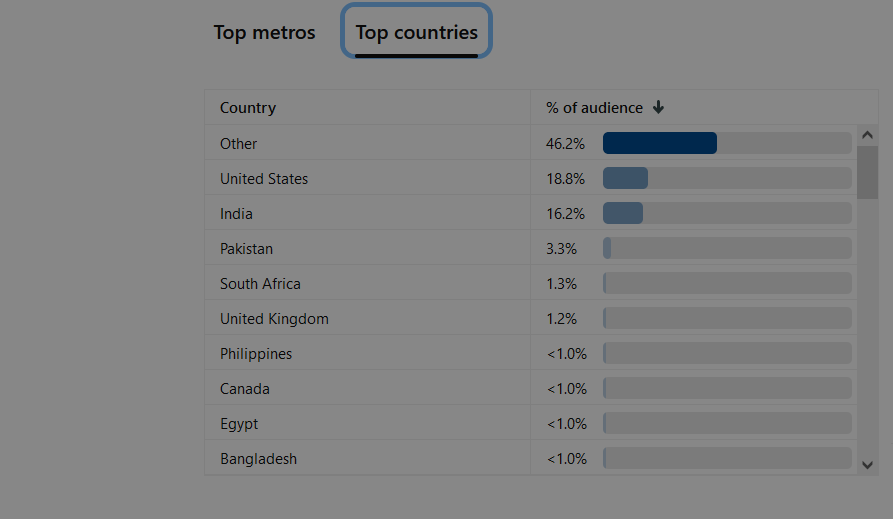Select the Canada row
Screen dimensions: 893x519
531,388
